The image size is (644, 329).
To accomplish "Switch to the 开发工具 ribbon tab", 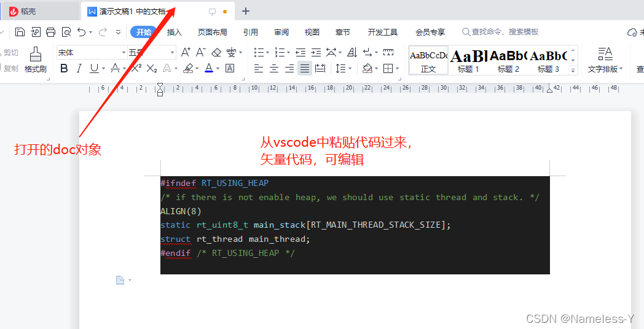I will click(x=382, y=32).
